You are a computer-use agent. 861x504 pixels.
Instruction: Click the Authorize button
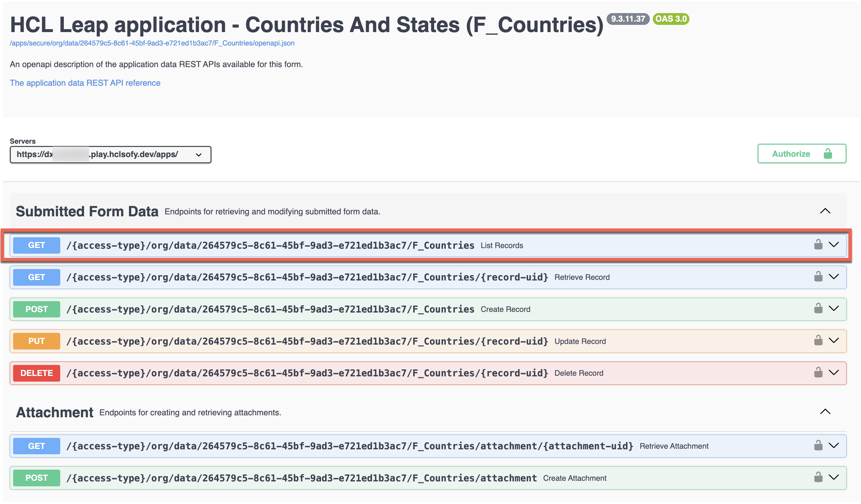[x=801, y=154]
